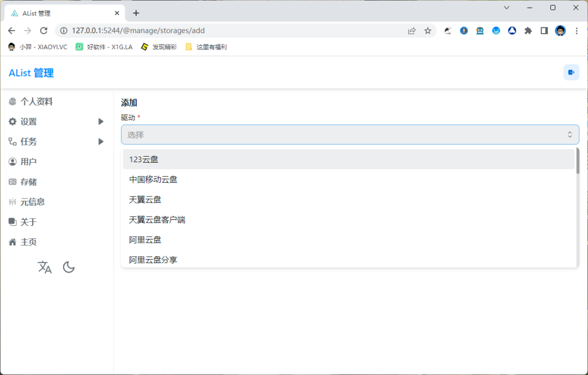588x375 pixels.
Task: Bookmark this page with the star
Action: click(x=427, y=30)
